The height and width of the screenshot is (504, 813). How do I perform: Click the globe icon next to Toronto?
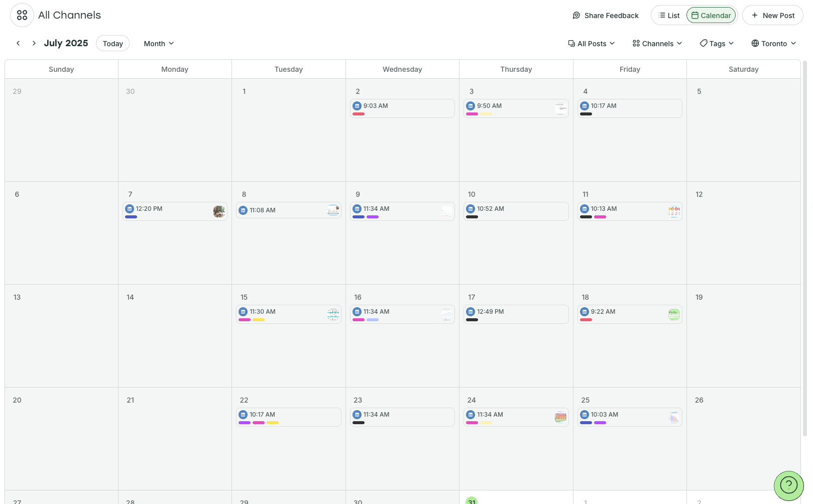tap(755, 44)
